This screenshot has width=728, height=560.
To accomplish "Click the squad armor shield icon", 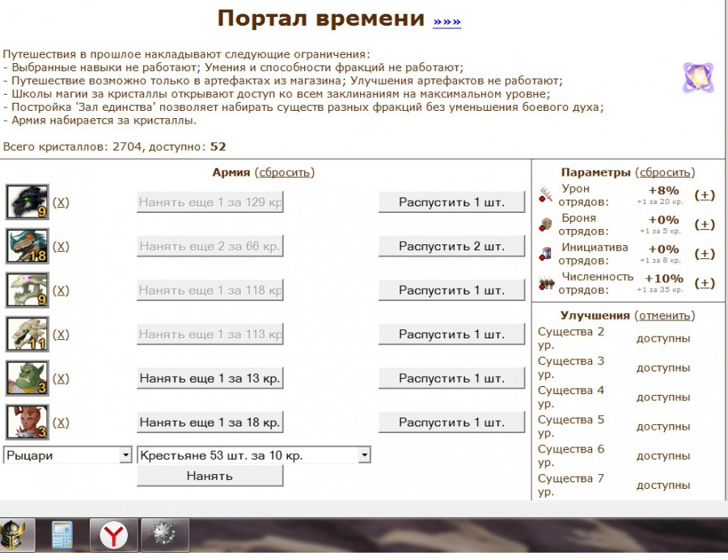I will pos(546,224).
